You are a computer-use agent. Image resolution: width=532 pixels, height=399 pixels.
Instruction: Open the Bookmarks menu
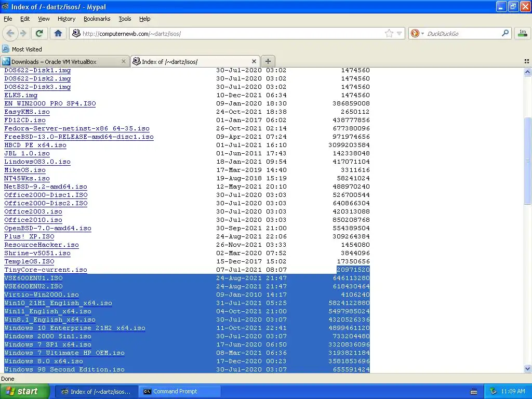tap(97, 19)
